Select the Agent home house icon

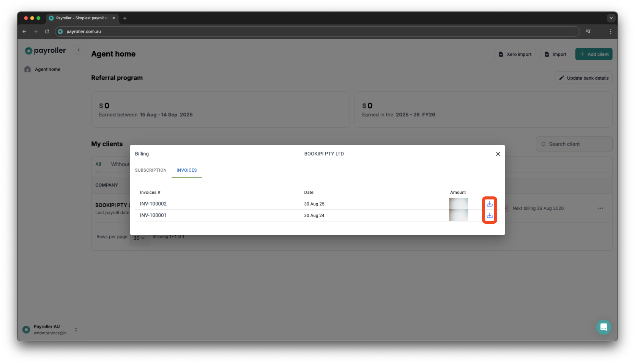[27, 69]
